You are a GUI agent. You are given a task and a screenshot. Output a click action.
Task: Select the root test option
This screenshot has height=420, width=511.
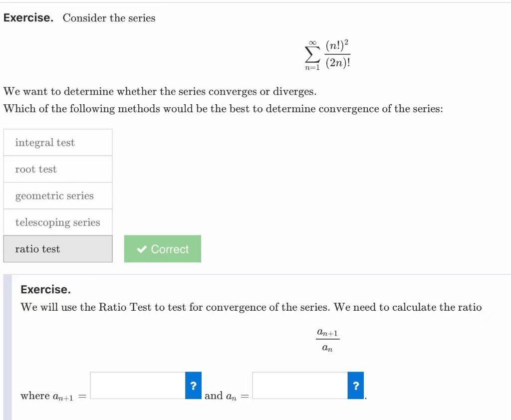pyautogui.click(x=58, y=169)
